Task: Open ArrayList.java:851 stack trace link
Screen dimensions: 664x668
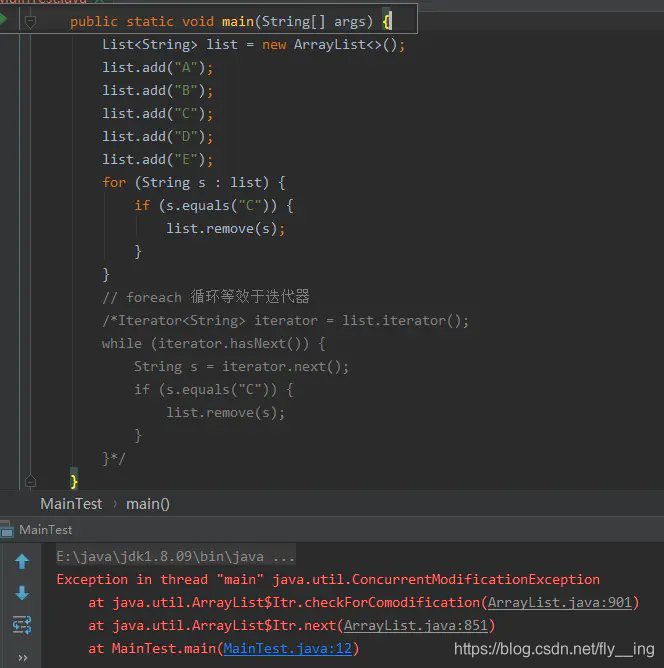Action: (x=415, y=625)
